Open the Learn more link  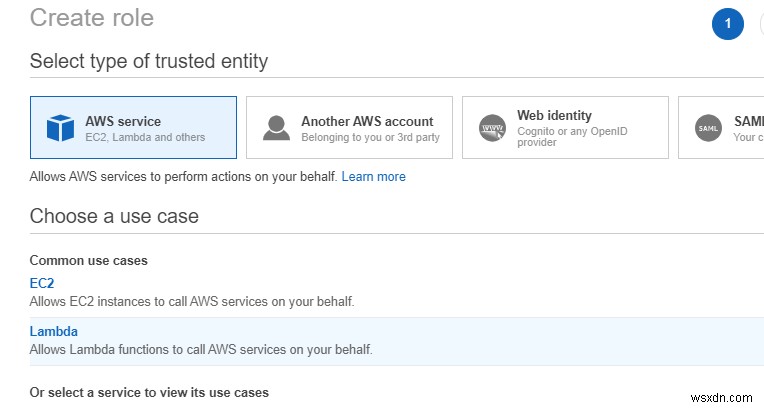click(373, 176)
